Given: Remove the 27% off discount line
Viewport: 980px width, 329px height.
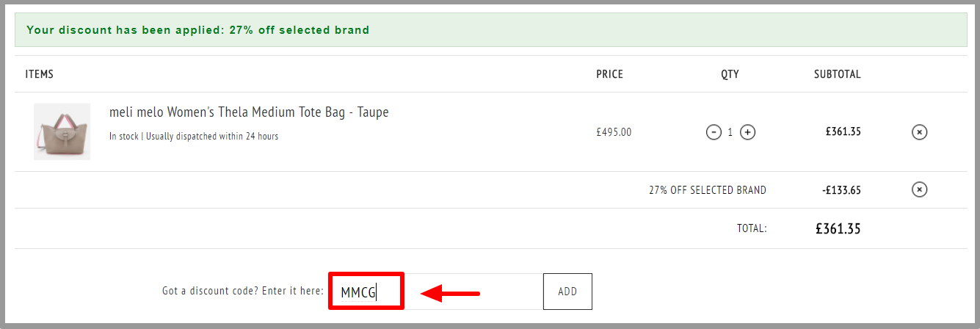Looking at the screenshot, I should [919, 189].
